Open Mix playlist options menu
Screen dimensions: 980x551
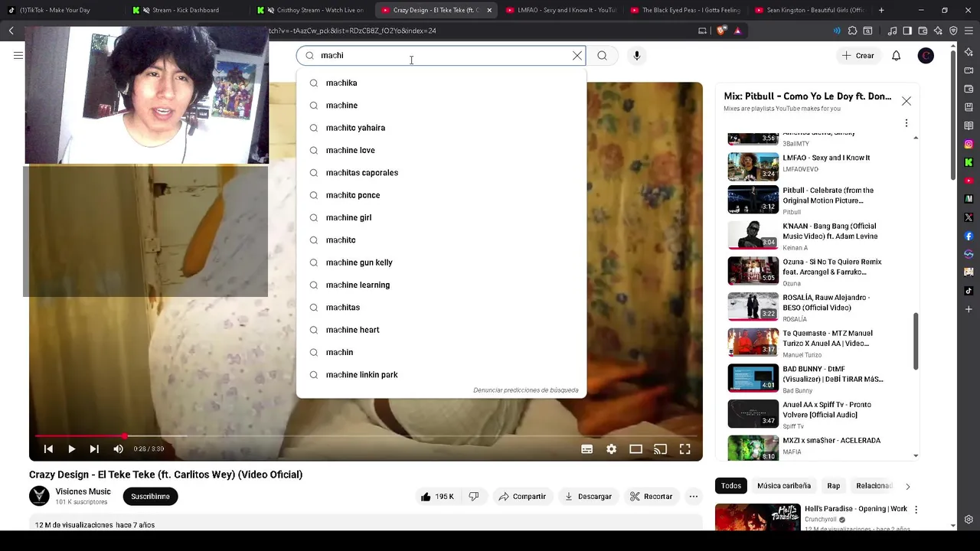click(906, 123)
